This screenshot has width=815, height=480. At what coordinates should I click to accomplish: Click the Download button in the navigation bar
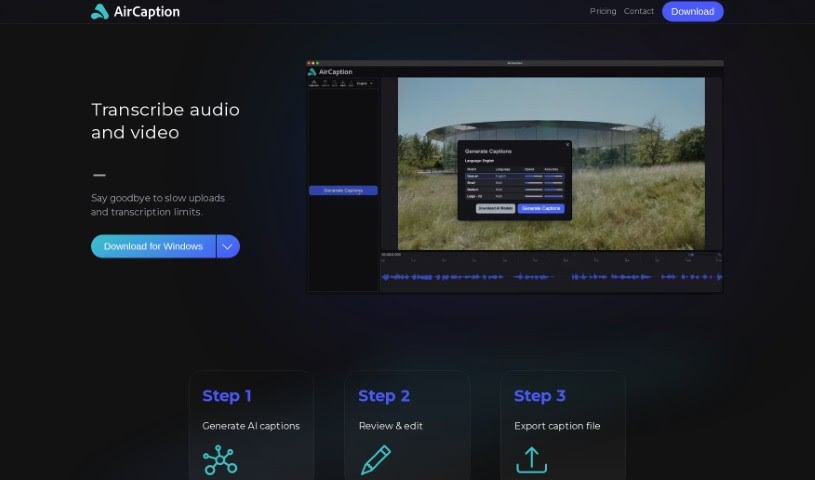click(x=692, y=11)
